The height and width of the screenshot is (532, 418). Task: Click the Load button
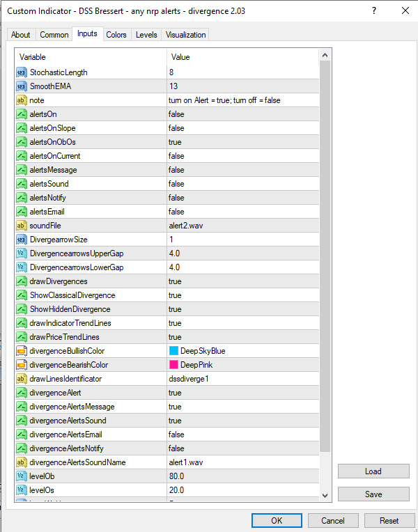click(x=373, y=471)
